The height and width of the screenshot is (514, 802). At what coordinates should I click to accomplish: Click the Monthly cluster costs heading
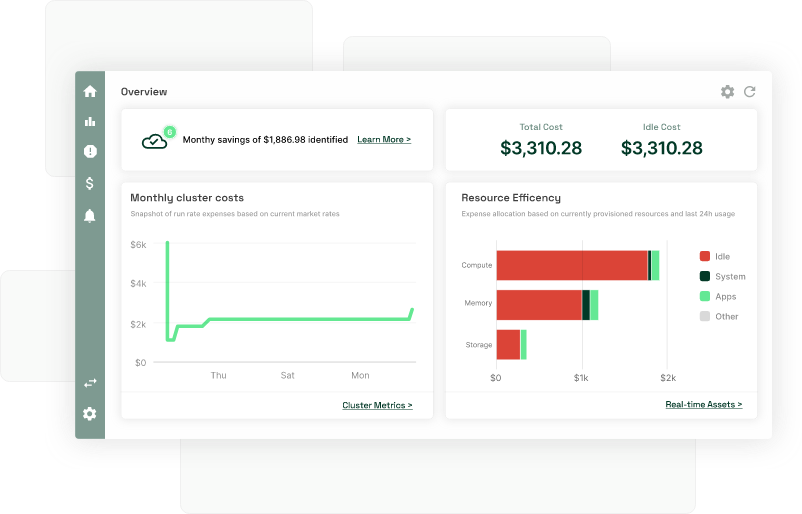(187, 198)
